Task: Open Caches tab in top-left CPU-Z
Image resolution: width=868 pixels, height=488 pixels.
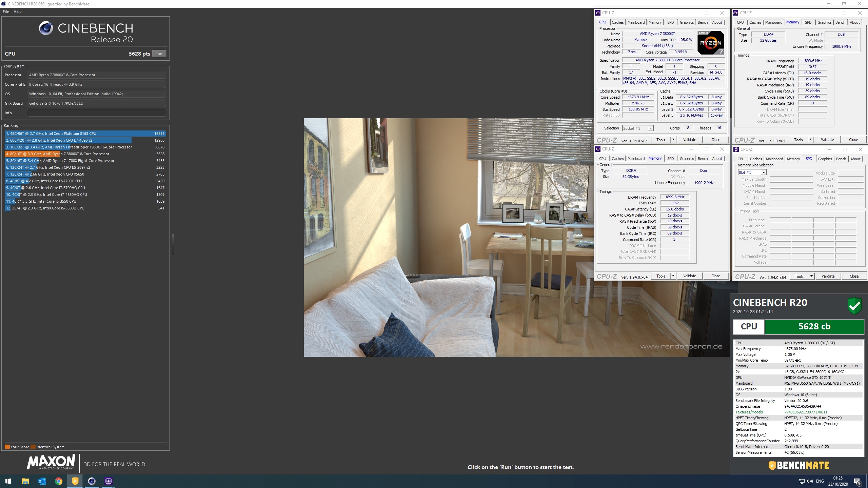Action: click(x=617, y=22)
